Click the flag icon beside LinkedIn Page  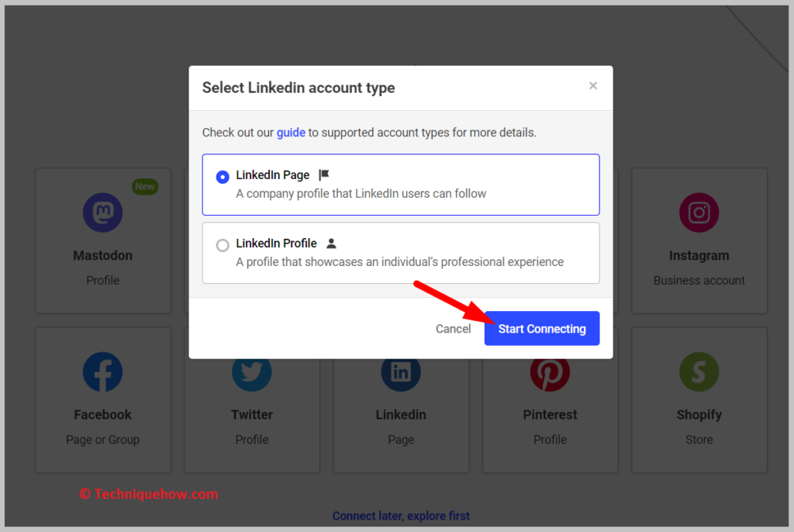(x=324, y=174)
